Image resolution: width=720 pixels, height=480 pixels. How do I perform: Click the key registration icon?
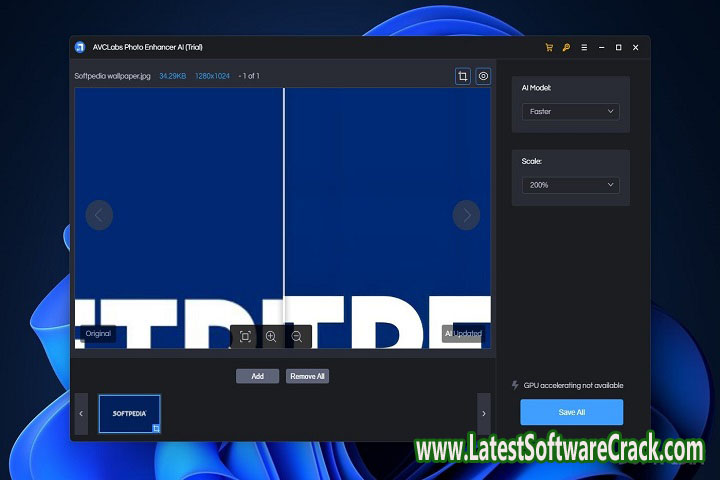pyautogui.click(x=566, y=47)
